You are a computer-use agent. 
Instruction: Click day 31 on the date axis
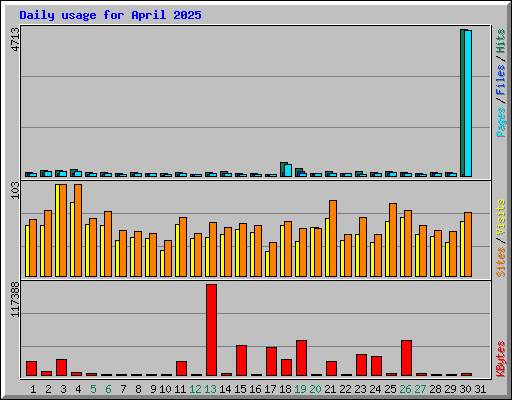tap(480, 389)
